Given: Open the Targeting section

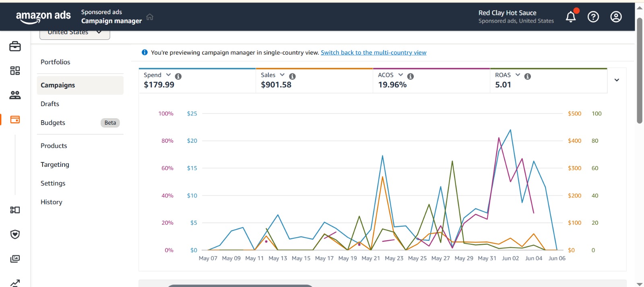Looking at the screenshot, I should pyautogui.click(x=55, y=164).
